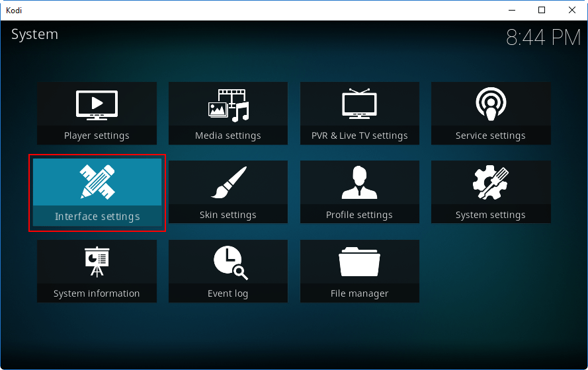Screen dimensions: 588x370
Task: Maximize the Kodi window
Action: 542,10
